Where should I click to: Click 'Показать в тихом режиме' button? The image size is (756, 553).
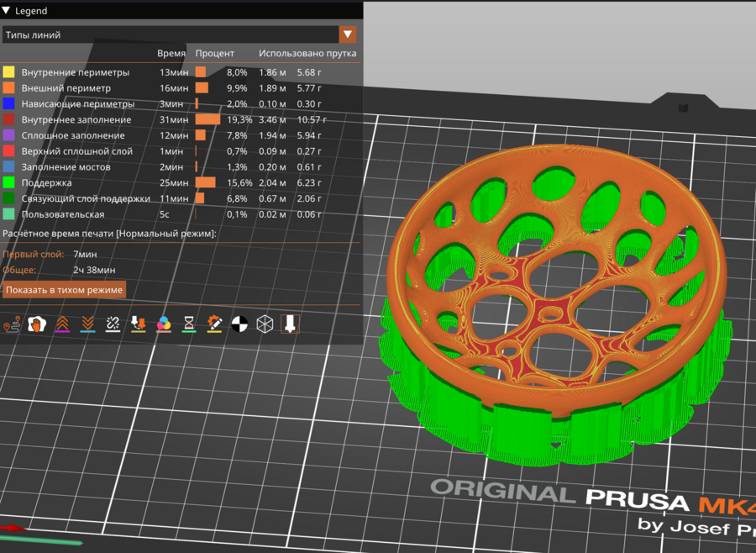coord(65,290)
